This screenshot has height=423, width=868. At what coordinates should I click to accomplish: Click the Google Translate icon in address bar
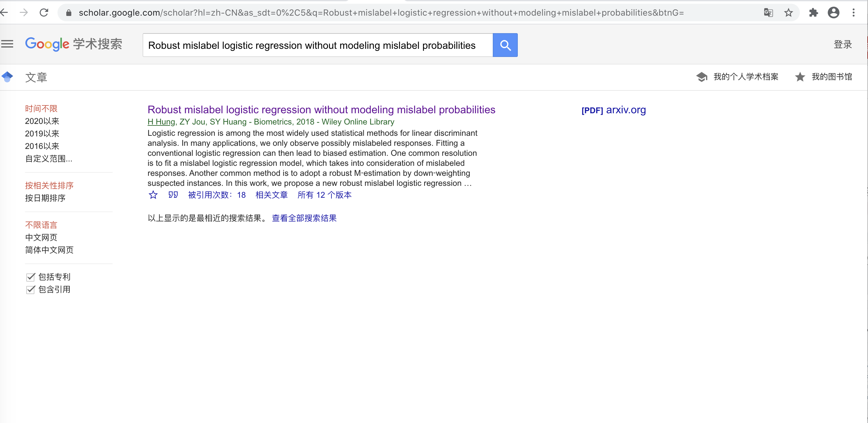click(768, 13)
